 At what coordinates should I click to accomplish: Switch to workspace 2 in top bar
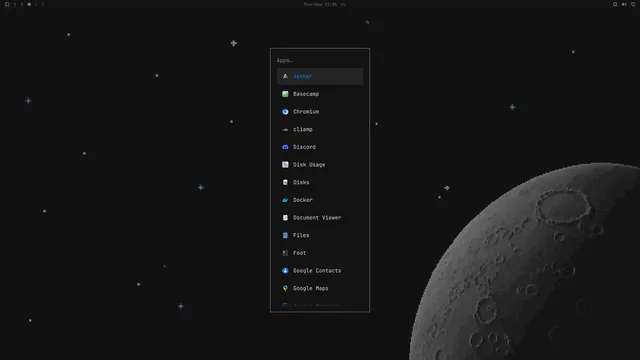(22, 4)
